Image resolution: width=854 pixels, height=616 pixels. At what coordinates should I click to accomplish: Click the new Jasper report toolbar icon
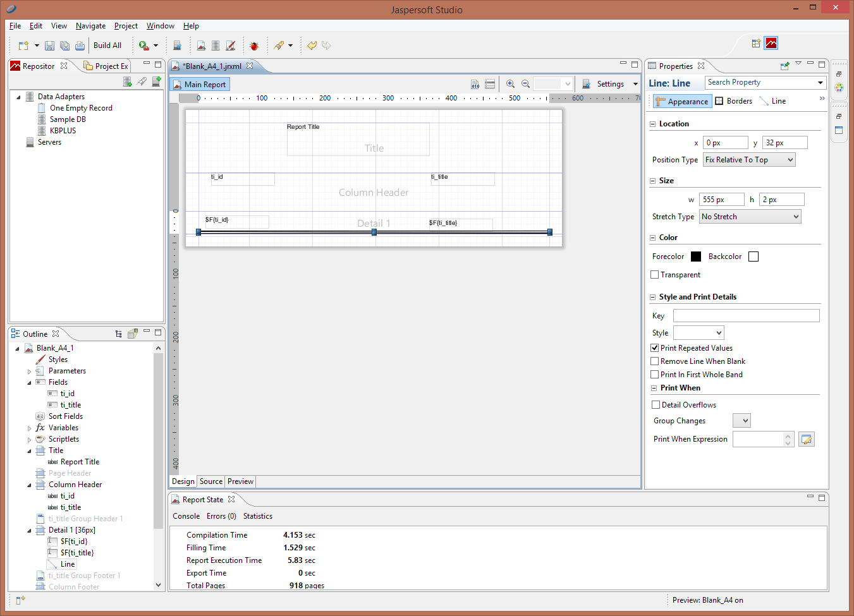[201, 45]
